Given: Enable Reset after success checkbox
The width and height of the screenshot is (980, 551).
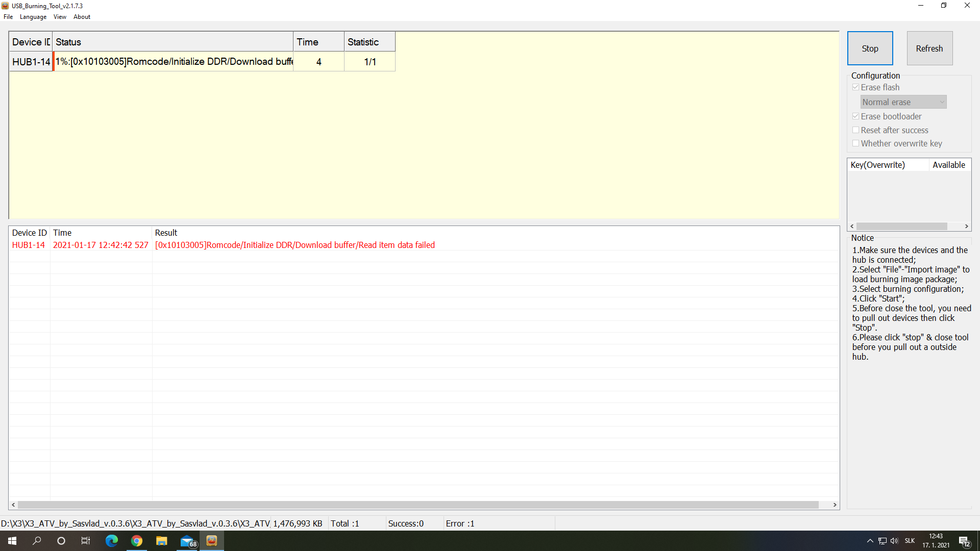Looking at the screenshot, I should [x=856, y=130].
